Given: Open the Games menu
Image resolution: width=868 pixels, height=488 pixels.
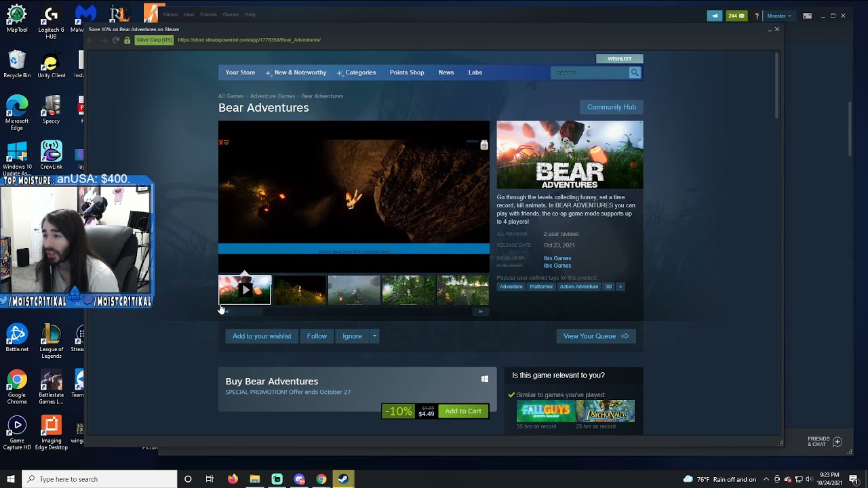Looking at the screenshot, I should tap(231, 14).
